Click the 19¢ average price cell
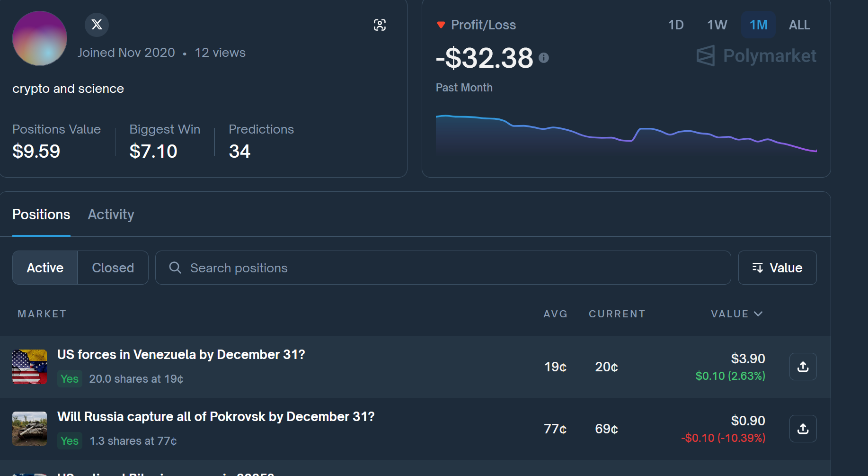The image size is (868, 476). (x=555, y=367)
